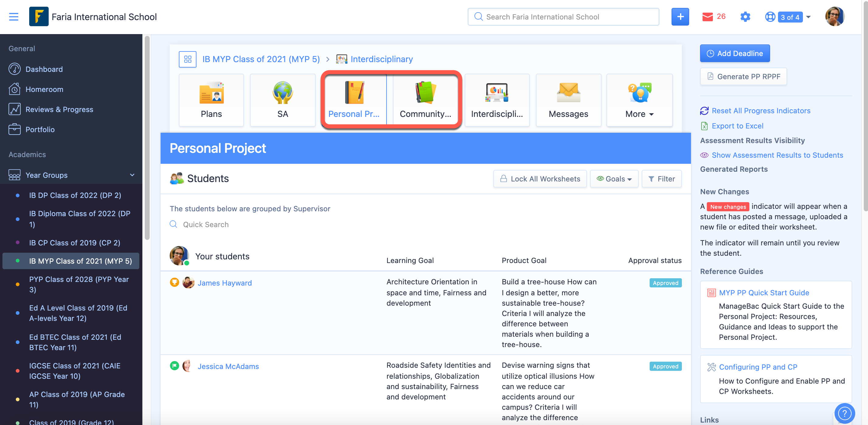The width and height of the screenshot is (868, 425).
Task: Click the 3 of 4 progress badge
Action: 790,17
